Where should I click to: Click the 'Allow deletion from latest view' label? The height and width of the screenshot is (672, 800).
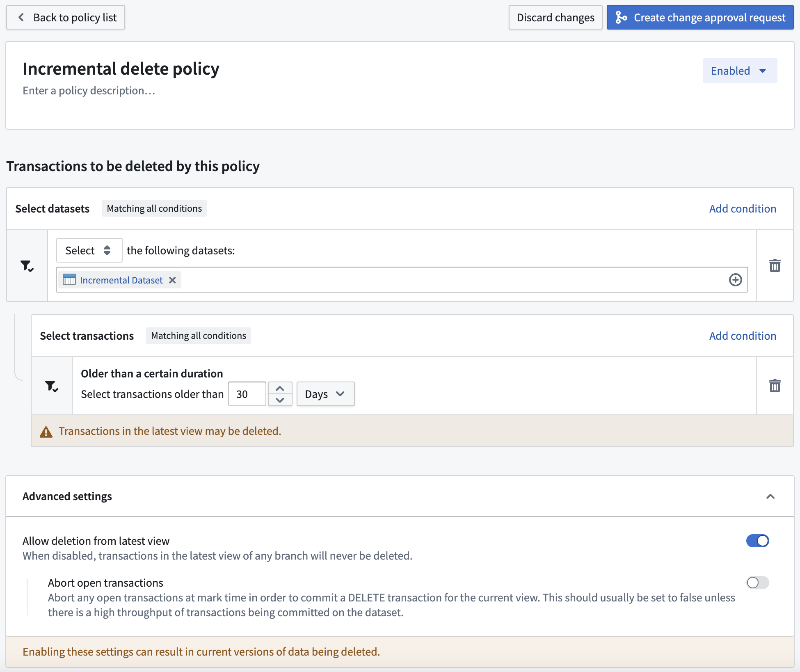tap(96, 541)
